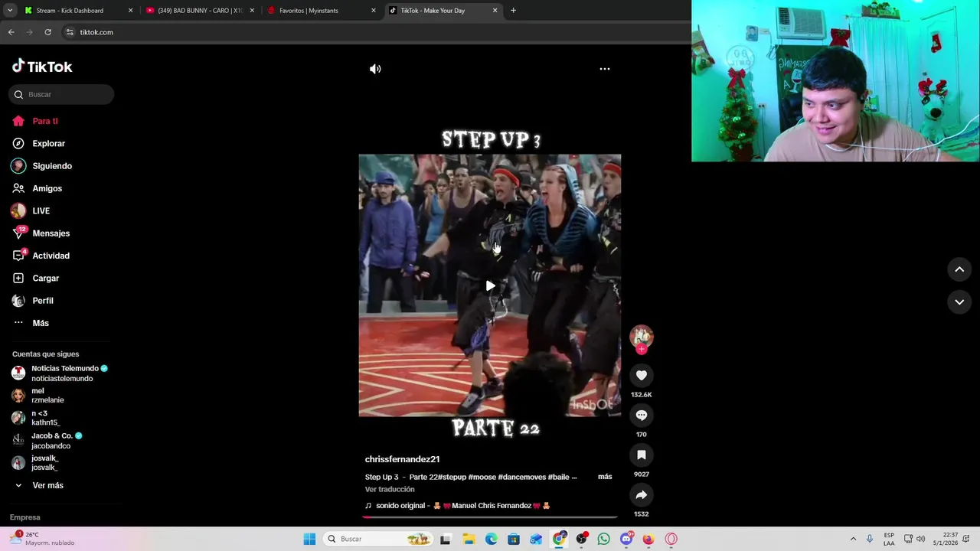Viewport: 980px width, 551px height.
Task: Open the Windows Start menu
Action: 309,539
